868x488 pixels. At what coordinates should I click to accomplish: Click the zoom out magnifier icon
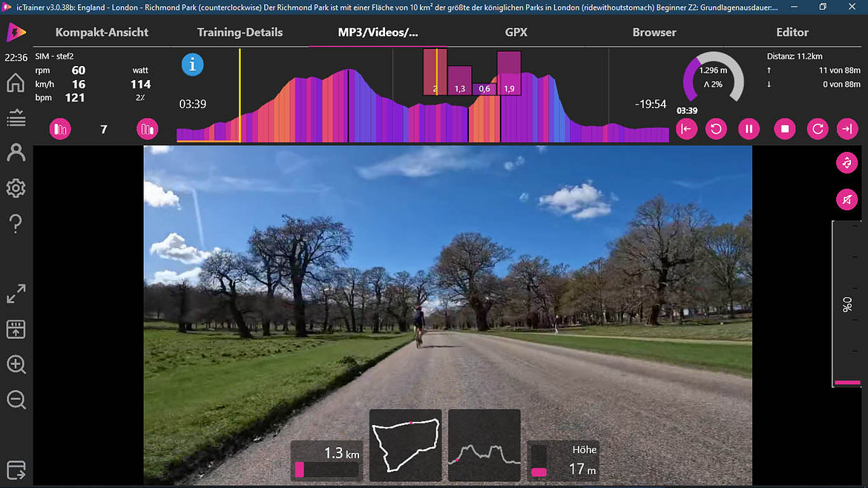(x=16, y=400)
